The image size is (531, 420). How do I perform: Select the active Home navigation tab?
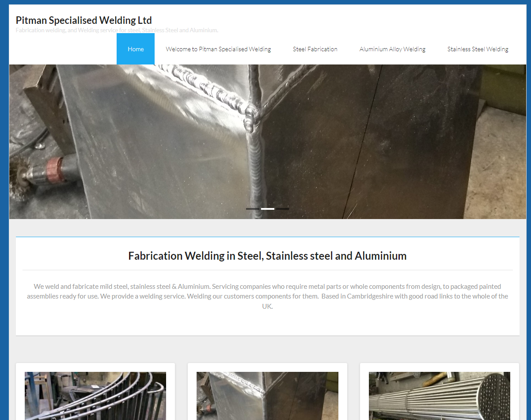(x=135, y=49)
